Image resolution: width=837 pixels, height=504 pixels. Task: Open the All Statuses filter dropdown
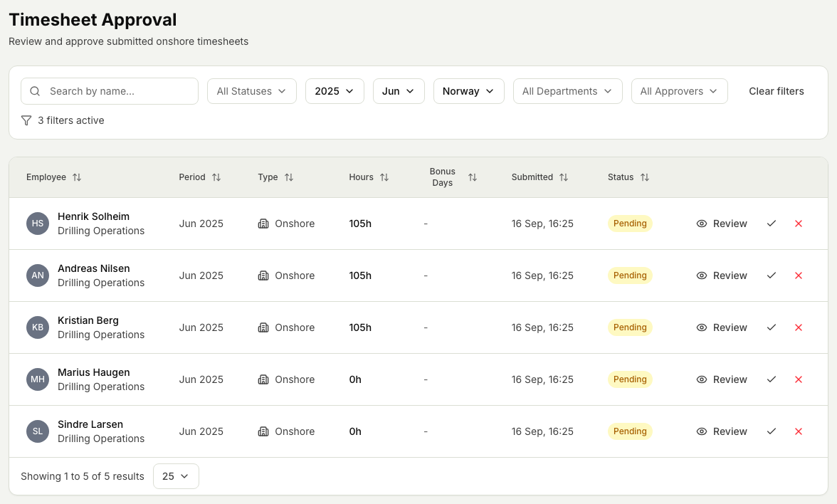click(x=252, y=91)
